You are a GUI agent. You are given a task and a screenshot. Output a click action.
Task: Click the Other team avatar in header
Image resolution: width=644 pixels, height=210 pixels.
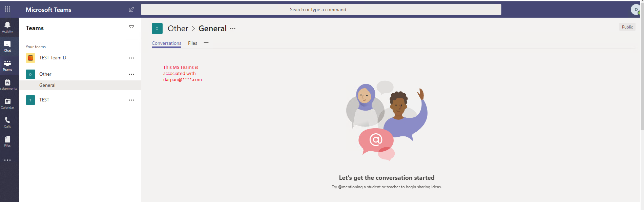[157, 28]
